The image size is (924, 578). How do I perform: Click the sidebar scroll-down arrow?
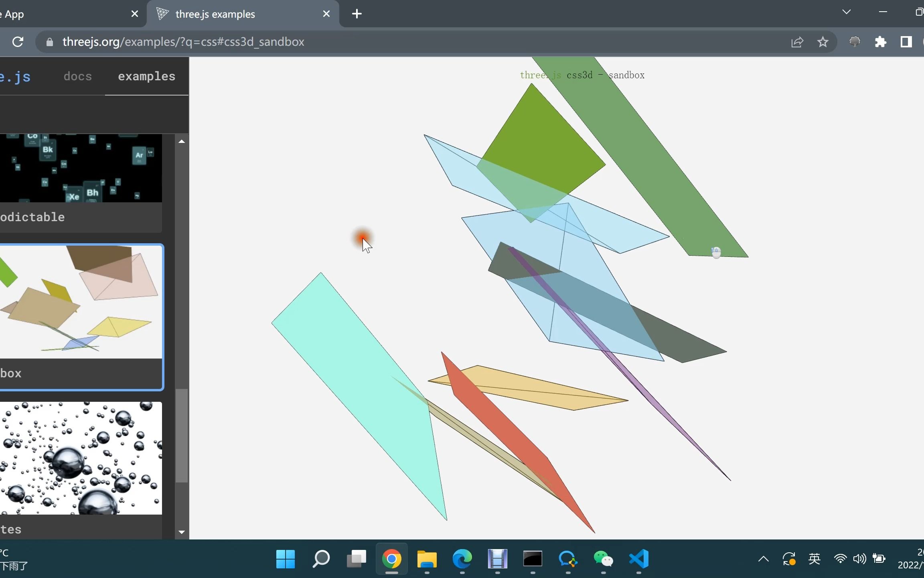pos(182,532)
